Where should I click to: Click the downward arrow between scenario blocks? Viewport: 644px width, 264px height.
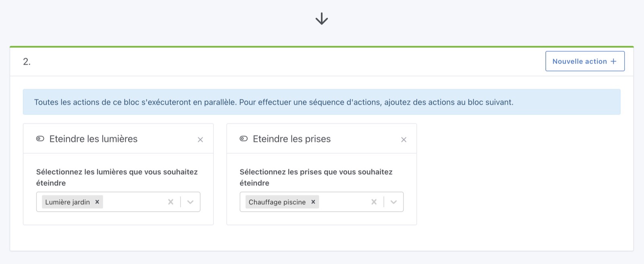click(x=322, y=19)
